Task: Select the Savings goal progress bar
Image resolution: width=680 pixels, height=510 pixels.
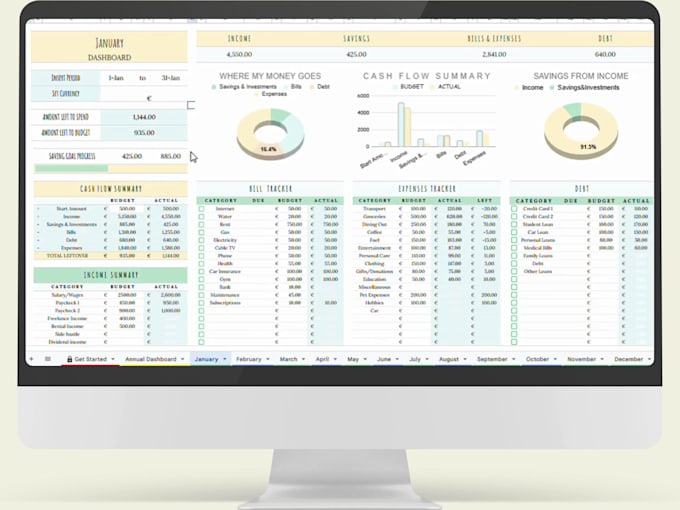Action: [x=111, y=168]
